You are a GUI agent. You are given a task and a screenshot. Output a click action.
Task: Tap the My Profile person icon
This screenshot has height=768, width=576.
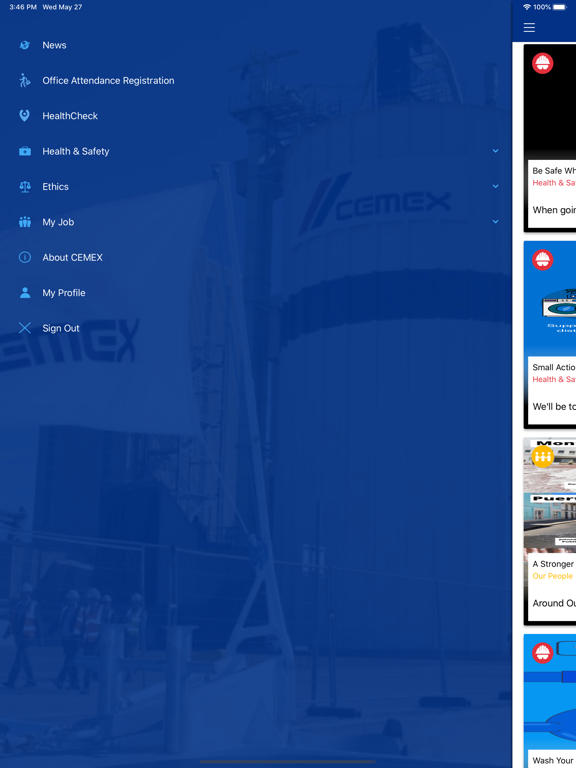pyautogui.click(x=24, y=292)
